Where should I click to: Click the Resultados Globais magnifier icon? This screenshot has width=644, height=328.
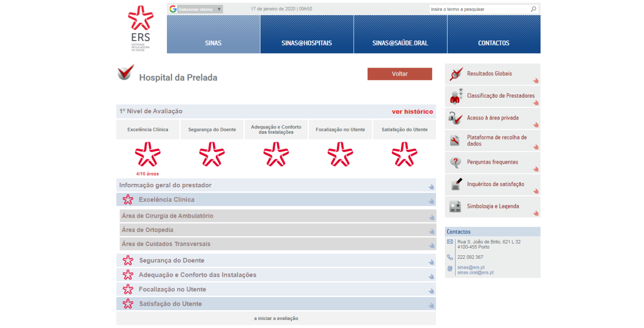click(456, 74)
